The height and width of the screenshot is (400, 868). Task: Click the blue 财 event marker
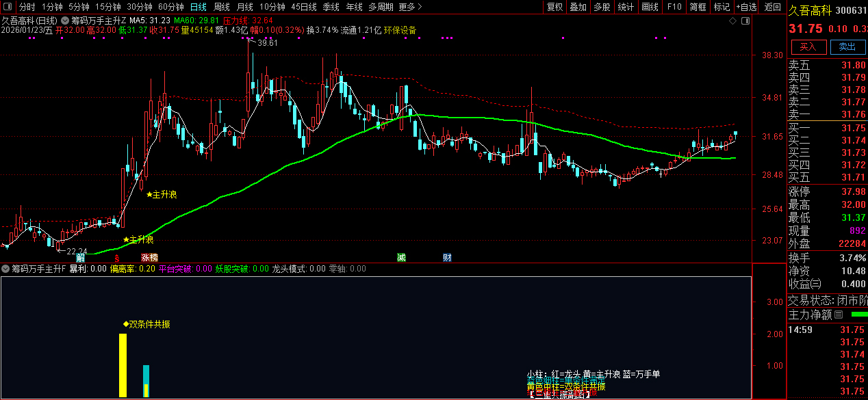tap(446, 258)
